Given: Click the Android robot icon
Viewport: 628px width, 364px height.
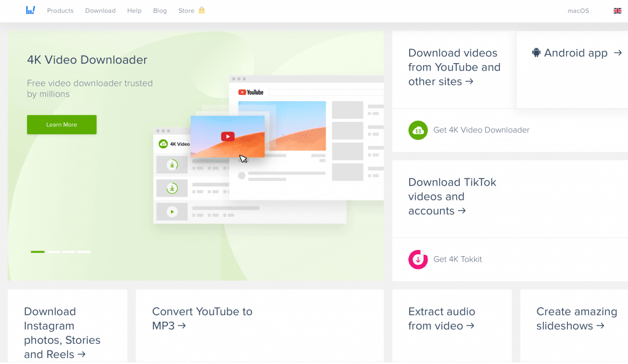Looking at the screenshot, I should [x=536, y=53].
